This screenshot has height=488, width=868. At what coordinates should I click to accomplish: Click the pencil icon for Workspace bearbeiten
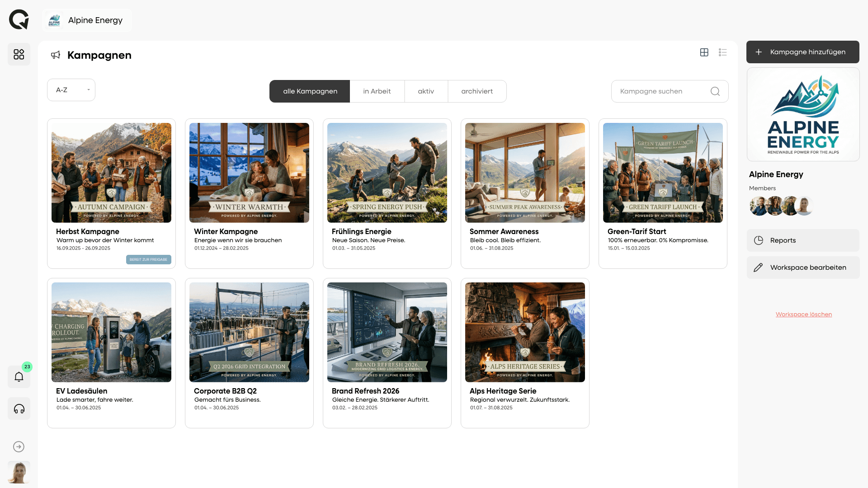click(x=759, y=267)
